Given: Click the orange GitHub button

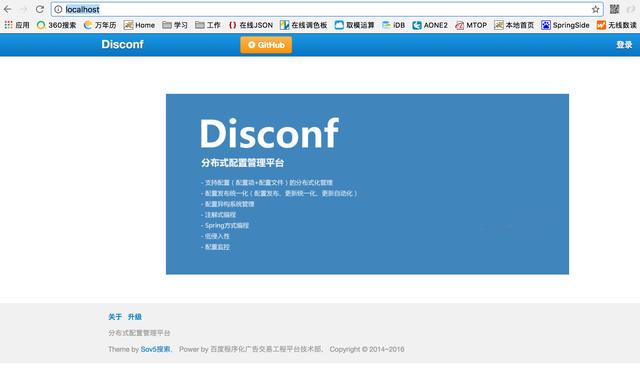Looking at the screenshot, I should tap(266, 45).
